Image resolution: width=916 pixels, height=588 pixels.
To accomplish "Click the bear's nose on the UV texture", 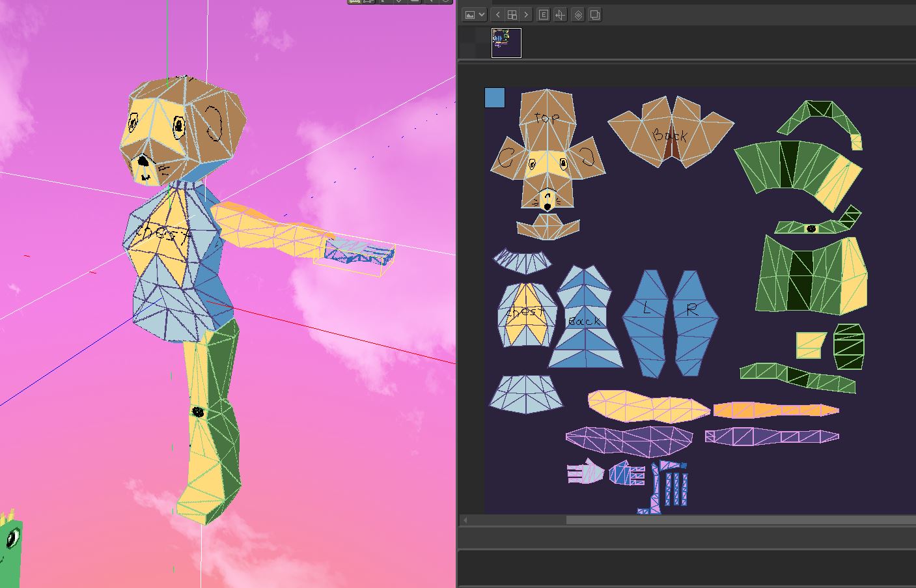I will (548, 206).
